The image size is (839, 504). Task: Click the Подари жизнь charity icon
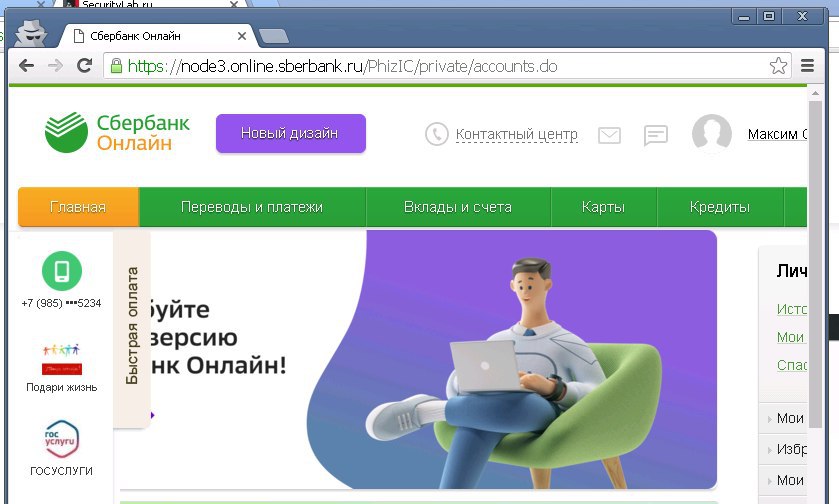tap(62, 359)
